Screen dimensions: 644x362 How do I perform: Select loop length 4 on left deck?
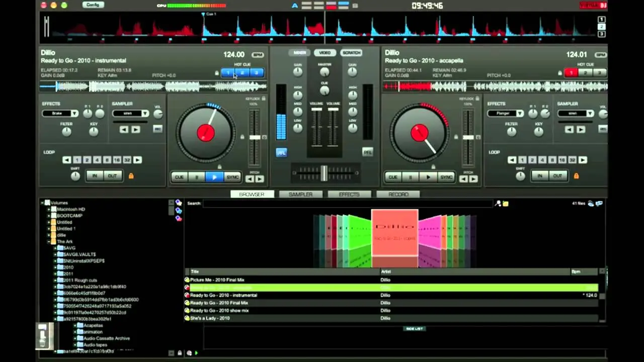point(97,160)
